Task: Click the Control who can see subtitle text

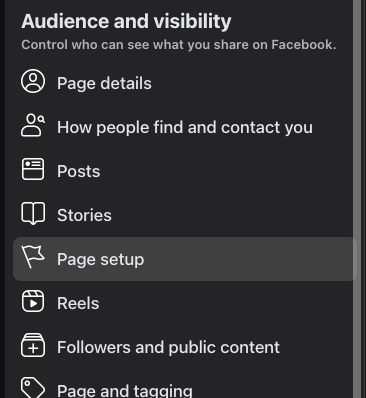Action: pyautogui.click(x=179, y=45)
